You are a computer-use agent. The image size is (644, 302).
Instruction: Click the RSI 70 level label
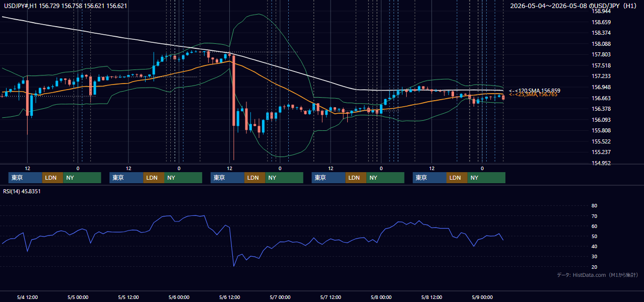pyautogui.click(x=594, y=216)
